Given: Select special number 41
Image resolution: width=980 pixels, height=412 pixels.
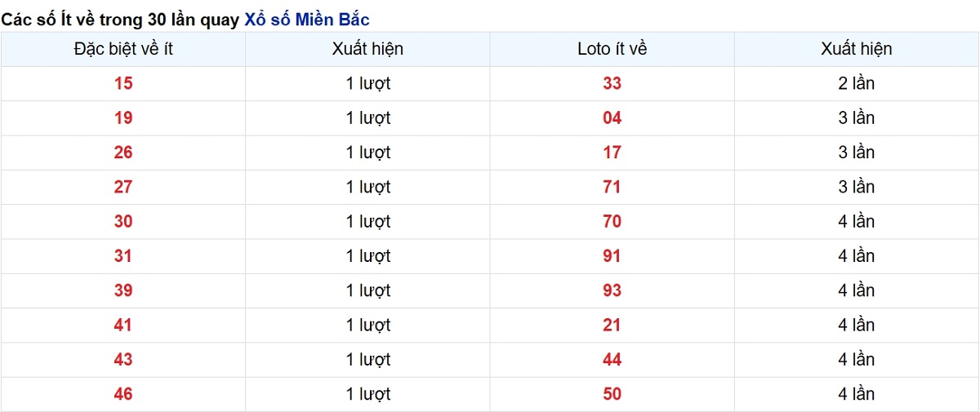Looking at the screenshot, I should point(123,325).
